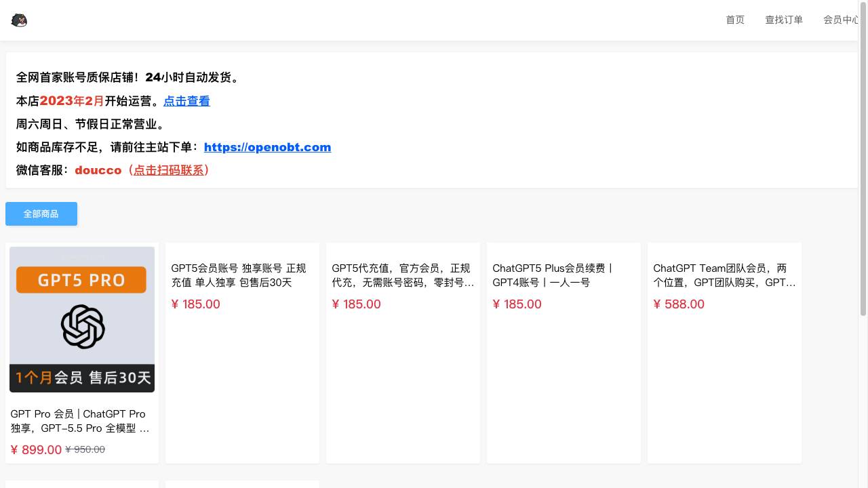This screenshot has width=868, height=488.
Task: Open the 会员中心 navigation item
Action: [x=841, y=20]
